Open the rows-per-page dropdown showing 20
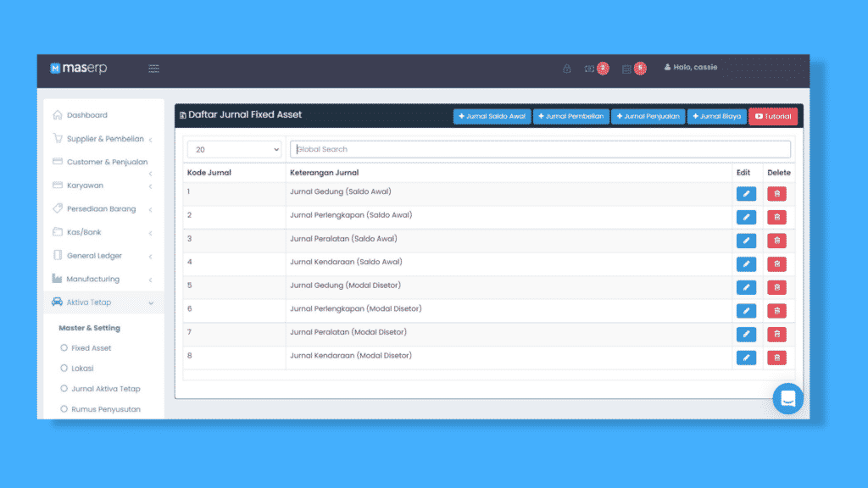This screenshot has width=868, height=488. coord(234,149)
